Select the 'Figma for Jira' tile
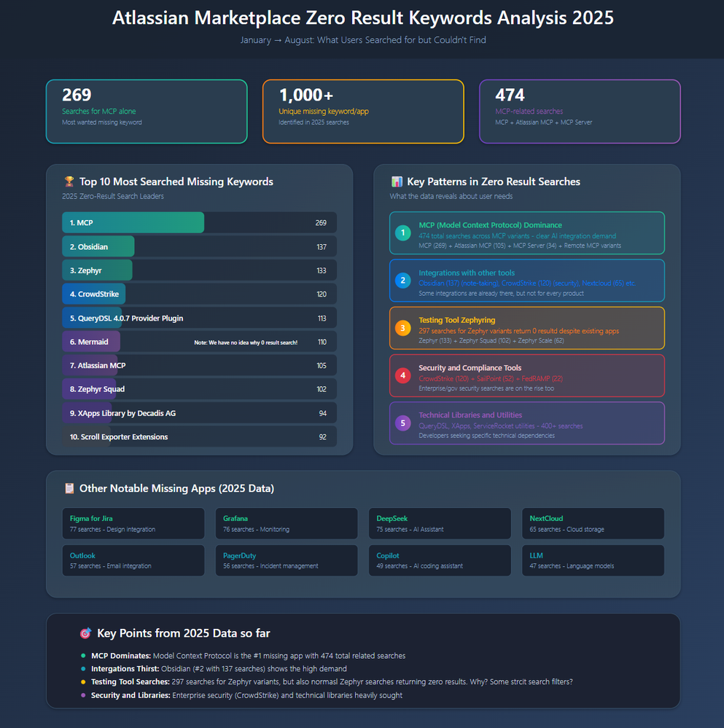This screenshot has width=724, height=728. [133, 523]
